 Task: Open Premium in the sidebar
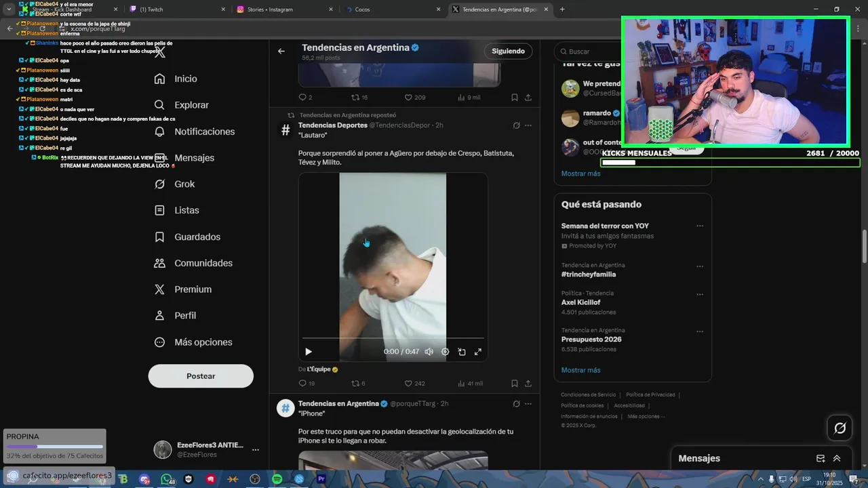[x=183, y=289]
